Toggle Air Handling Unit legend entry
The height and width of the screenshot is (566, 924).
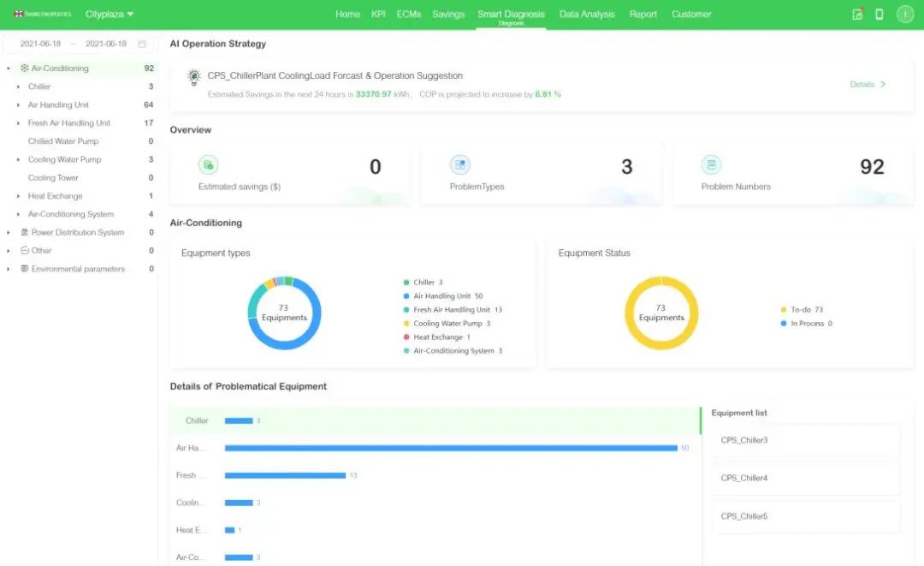(442, 296)
